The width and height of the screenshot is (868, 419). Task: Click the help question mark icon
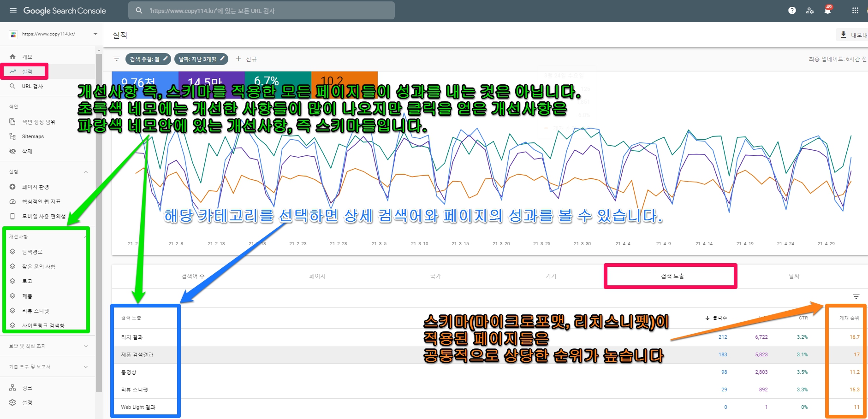point(792,11)
